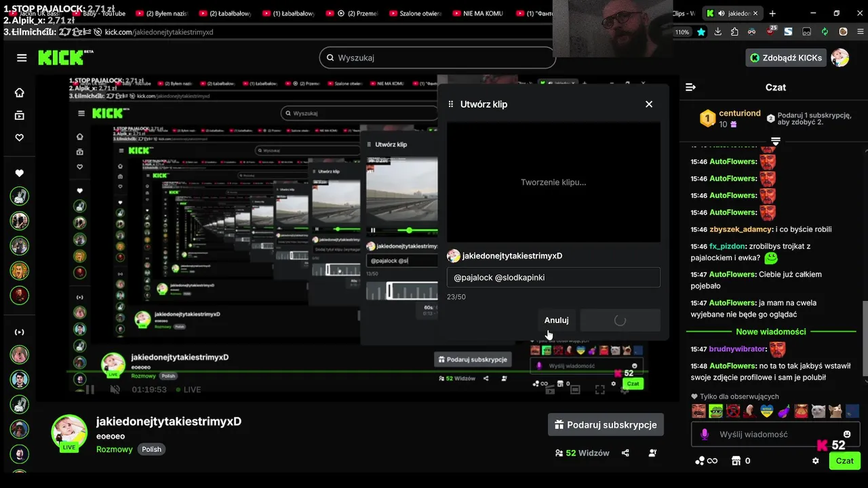Screen dimensions: 868x488
Task: Edit the clip title field @pajalock @slodkapinki
Action: (553, 277)
